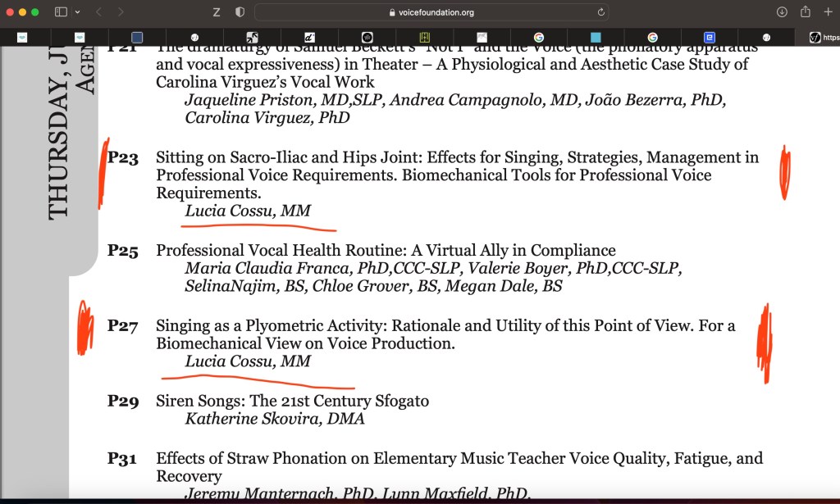Click the Z extension icon in toolbar
840x504 pixels.
(x=217, y=12)
